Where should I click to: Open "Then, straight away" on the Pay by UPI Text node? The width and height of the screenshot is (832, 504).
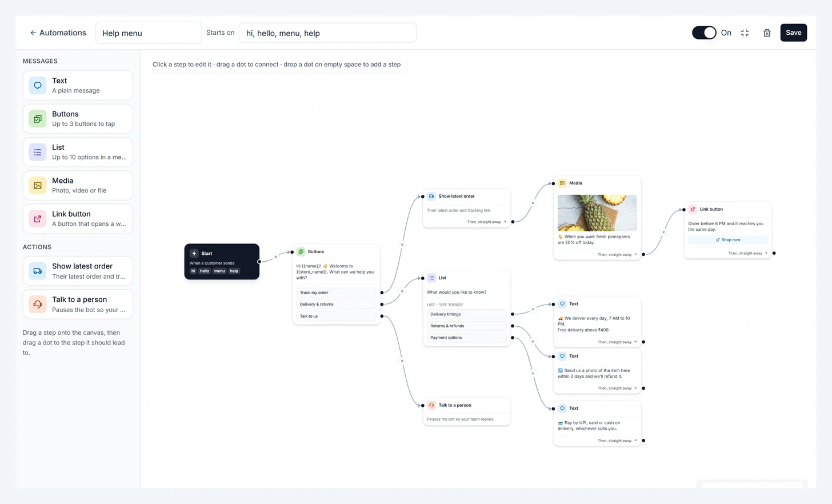pyautogui.click(x=617, y=441)
